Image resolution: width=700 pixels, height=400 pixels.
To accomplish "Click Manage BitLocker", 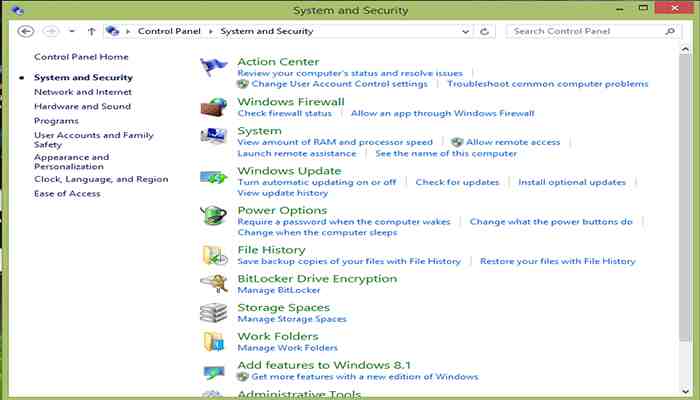I will tap(279, 290).
